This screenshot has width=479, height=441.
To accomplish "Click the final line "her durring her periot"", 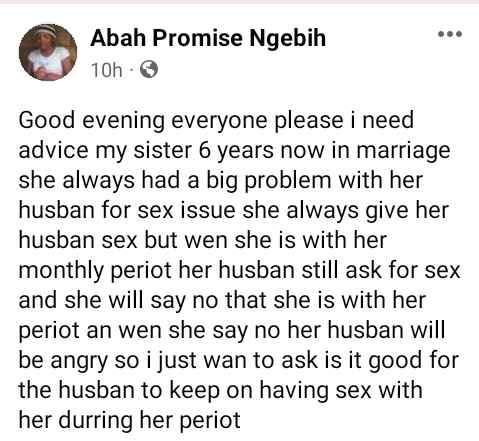I will coord(129,420).
